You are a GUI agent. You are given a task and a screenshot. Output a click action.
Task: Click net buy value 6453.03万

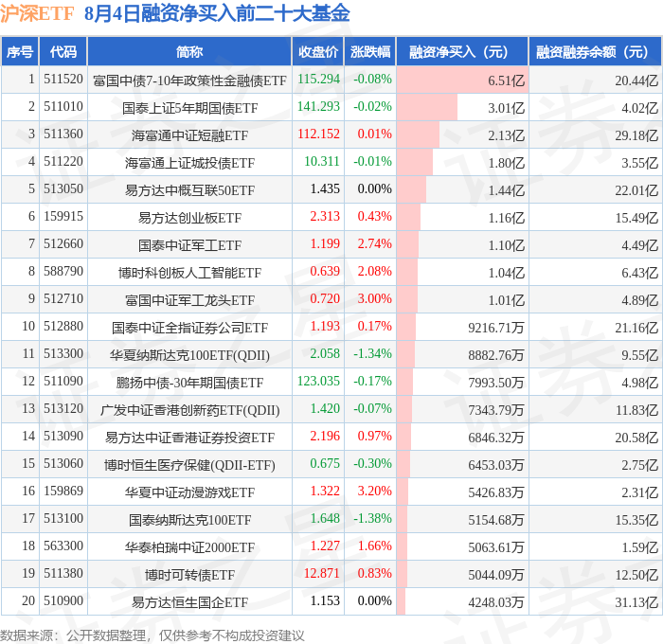pos(496,465)
